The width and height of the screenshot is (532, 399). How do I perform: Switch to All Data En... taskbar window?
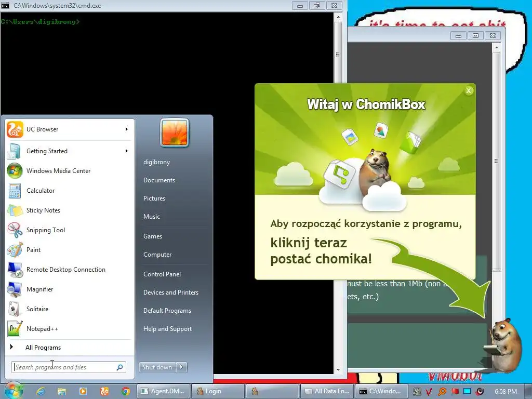coord(327,391)
